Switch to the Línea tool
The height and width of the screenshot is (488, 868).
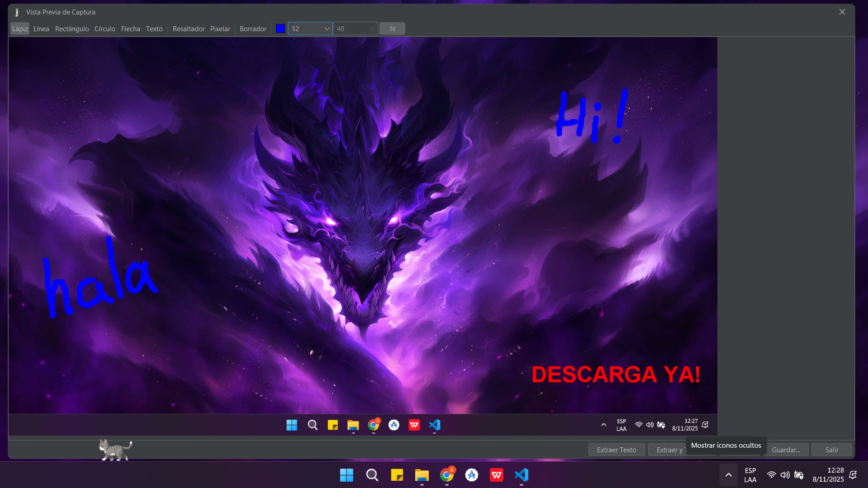click(x=41, y=29)
